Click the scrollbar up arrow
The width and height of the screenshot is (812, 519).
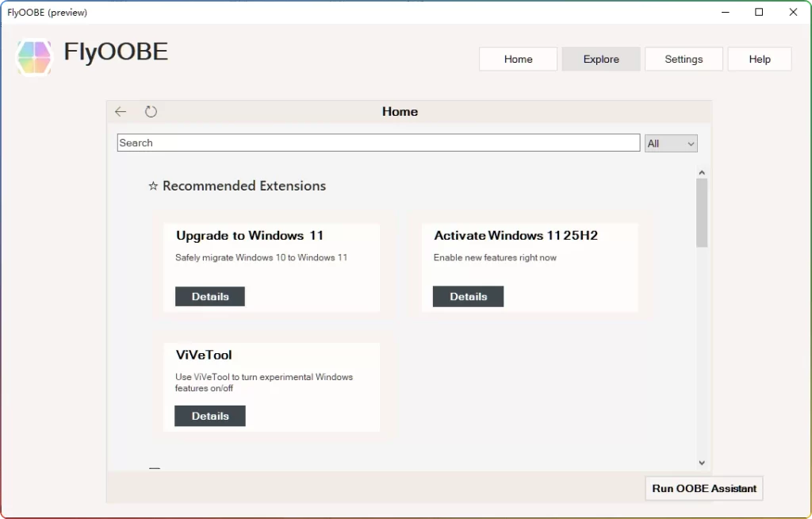click(x=701, y=171)
